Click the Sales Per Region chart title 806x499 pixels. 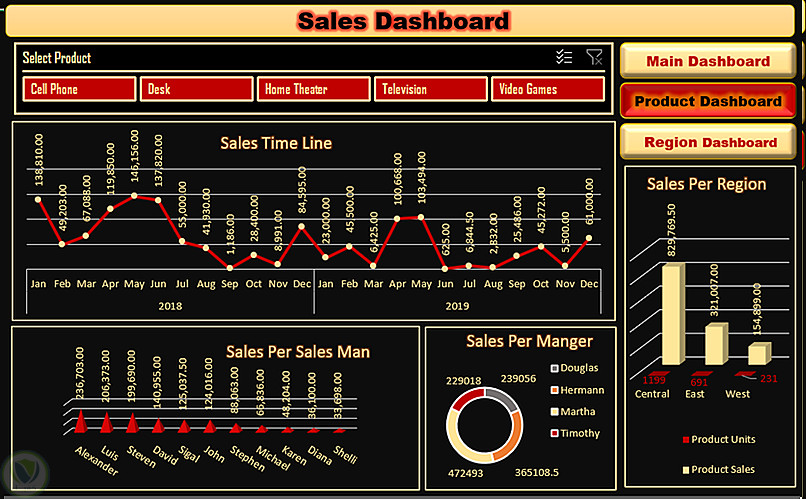click(706, 184)
